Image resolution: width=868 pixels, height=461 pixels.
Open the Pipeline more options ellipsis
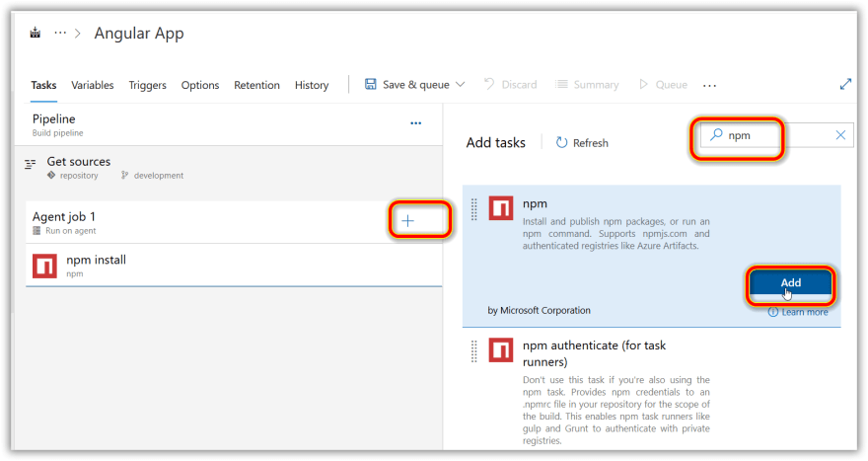[415, 123]
